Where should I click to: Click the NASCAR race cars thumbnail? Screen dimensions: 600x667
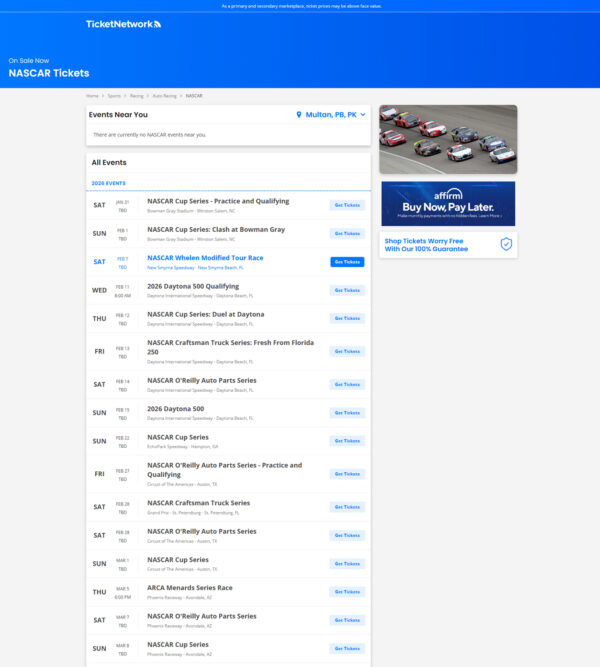[448, 139]
